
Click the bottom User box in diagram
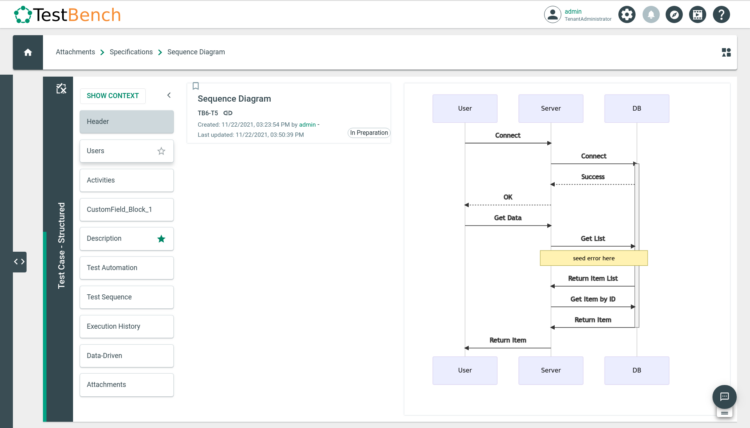pos(465,371)
